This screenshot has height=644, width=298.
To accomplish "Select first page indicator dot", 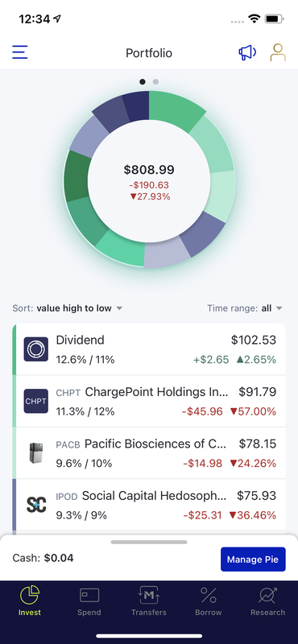I will (x=143, y=82).
